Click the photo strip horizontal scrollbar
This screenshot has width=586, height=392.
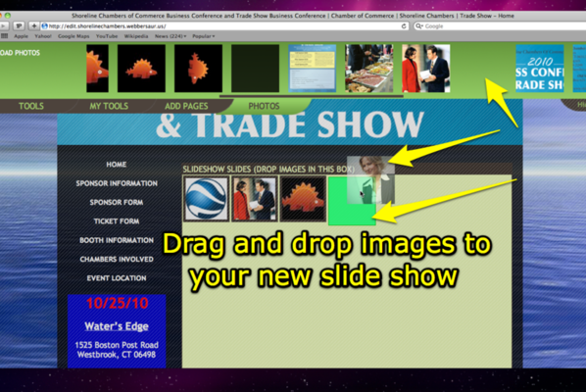pyautogui.click(x=312, y=96)
